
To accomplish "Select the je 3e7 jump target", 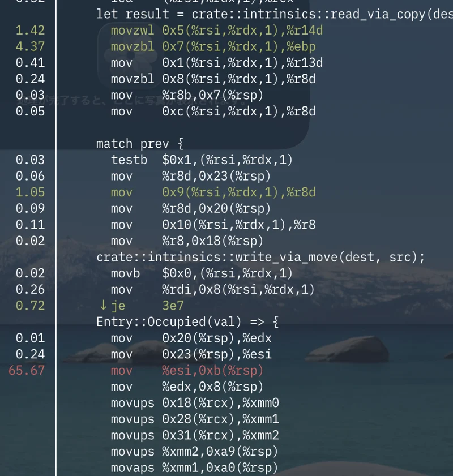I will coord(173,306).
